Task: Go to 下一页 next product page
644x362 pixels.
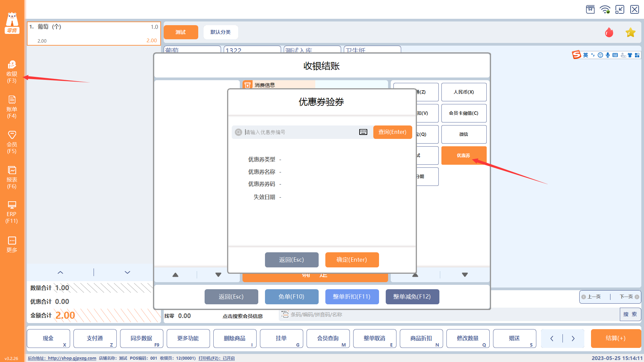Action: 629,297
